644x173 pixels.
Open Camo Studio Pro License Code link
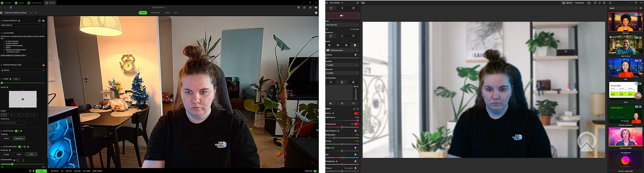(x=13, y=55)
